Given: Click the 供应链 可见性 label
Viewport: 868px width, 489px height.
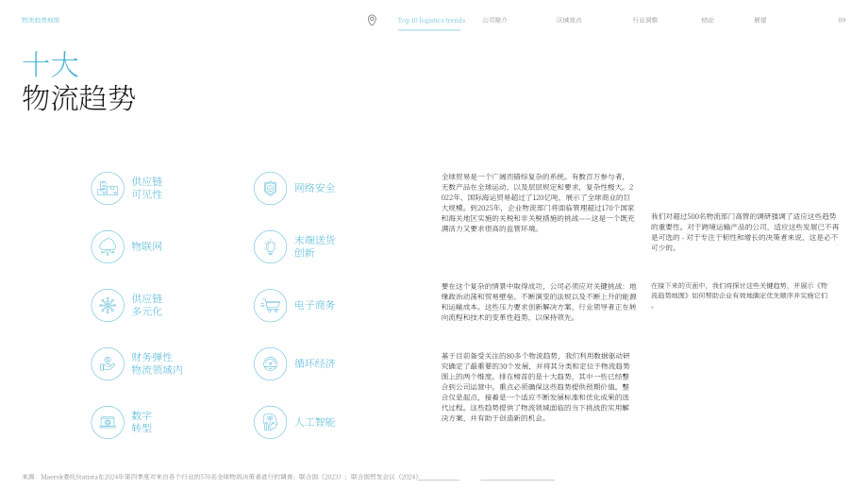Looking at the screenshot, I should (146, 188).
